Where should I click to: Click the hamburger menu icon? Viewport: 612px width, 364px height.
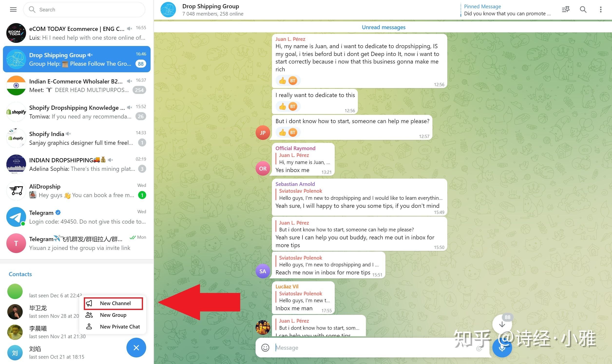[13, 9]
